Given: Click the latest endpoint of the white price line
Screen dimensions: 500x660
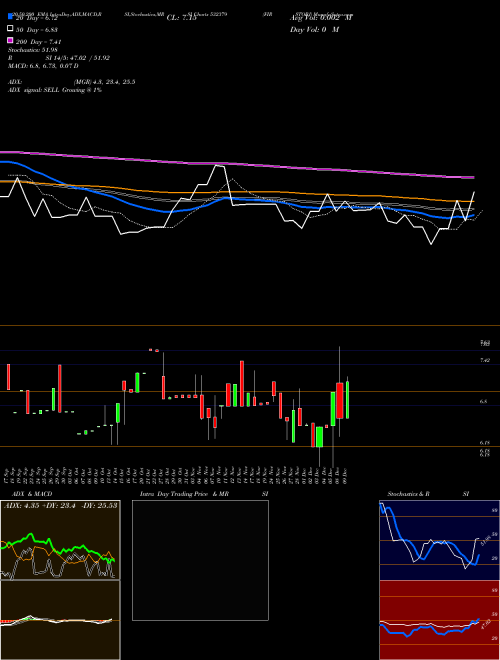Looking at the screenshot, I should [x=474, y=192].
